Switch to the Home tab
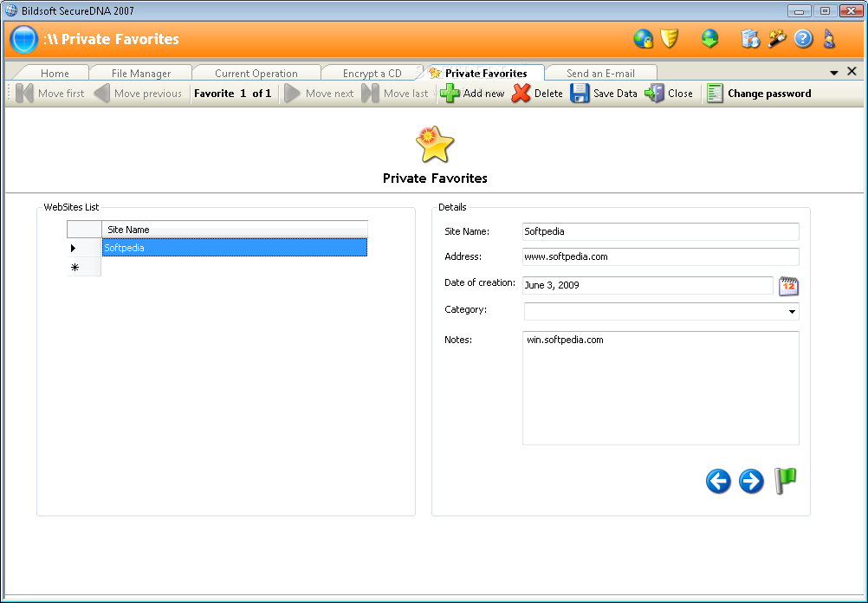 coord(55,73)
